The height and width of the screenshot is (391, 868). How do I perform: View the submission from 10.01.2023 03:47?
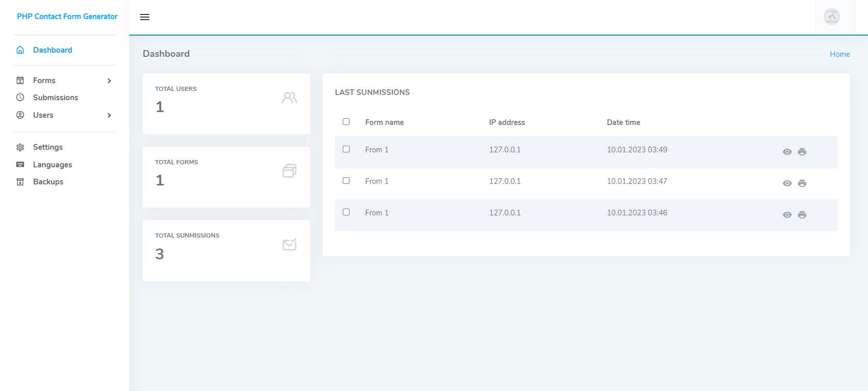787,183
